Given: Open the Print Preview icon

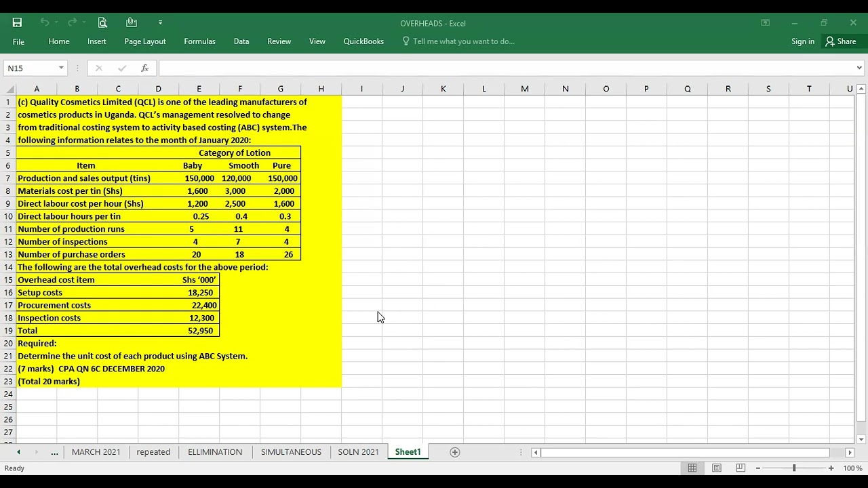Looking at the screenshot, I should (x=102, y=22).
